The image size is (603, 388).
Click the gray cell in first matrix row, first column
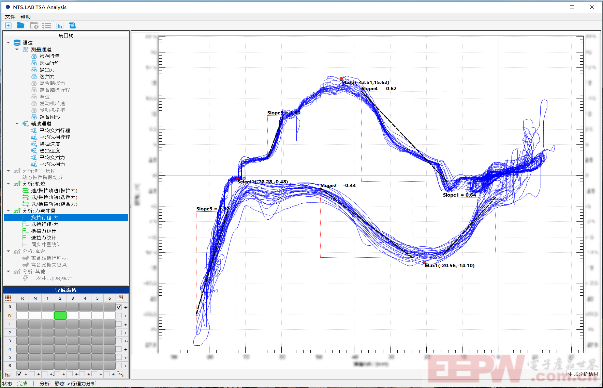coord(22,307)
